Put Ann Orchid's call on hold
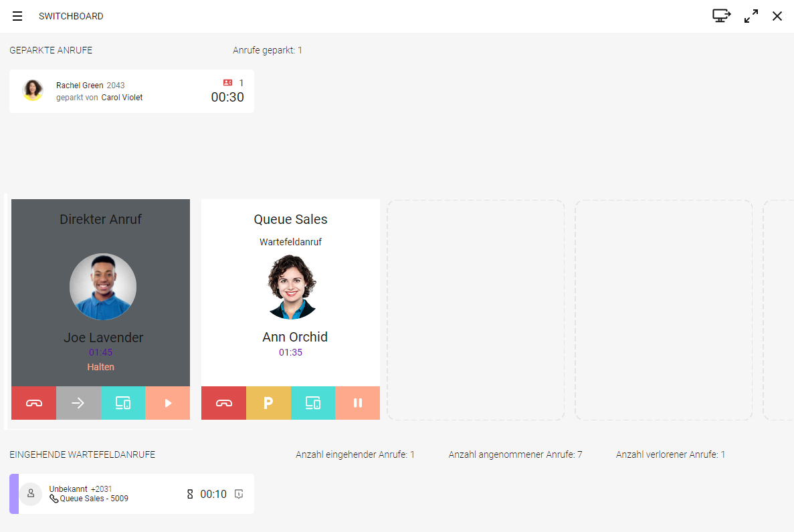Screen dimensions: 794x532 tap(358, 403)
